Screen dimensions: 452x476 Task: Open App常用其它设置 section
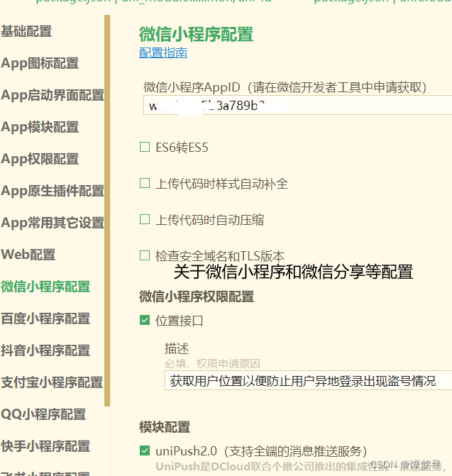53,223
